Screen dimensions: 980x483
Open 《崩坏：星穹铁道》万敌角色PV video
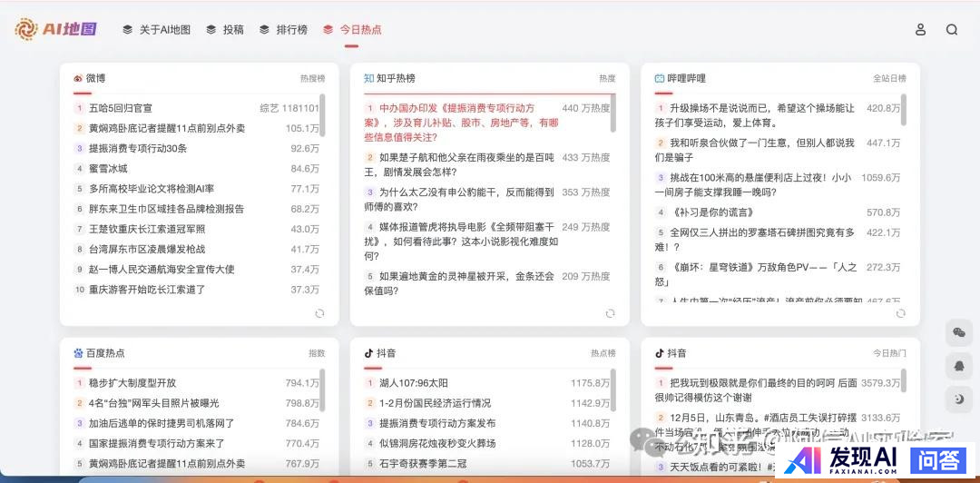(x=756, y=274)
